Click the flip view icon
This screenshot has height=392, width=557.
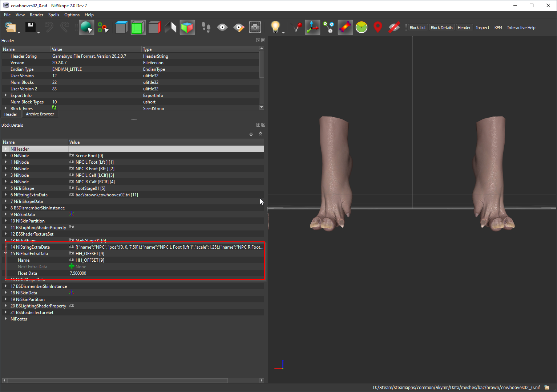pyautogui.click(x=170, y=28)
